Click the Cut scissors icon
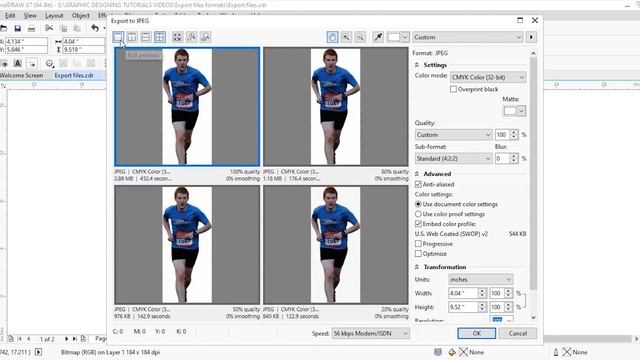 (49, 28)
